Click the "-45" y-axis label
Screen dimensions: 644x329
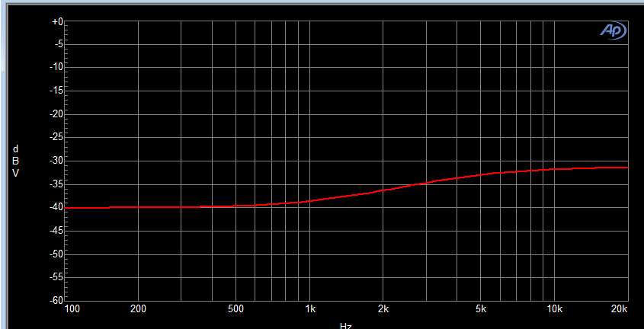coord(56,231)
